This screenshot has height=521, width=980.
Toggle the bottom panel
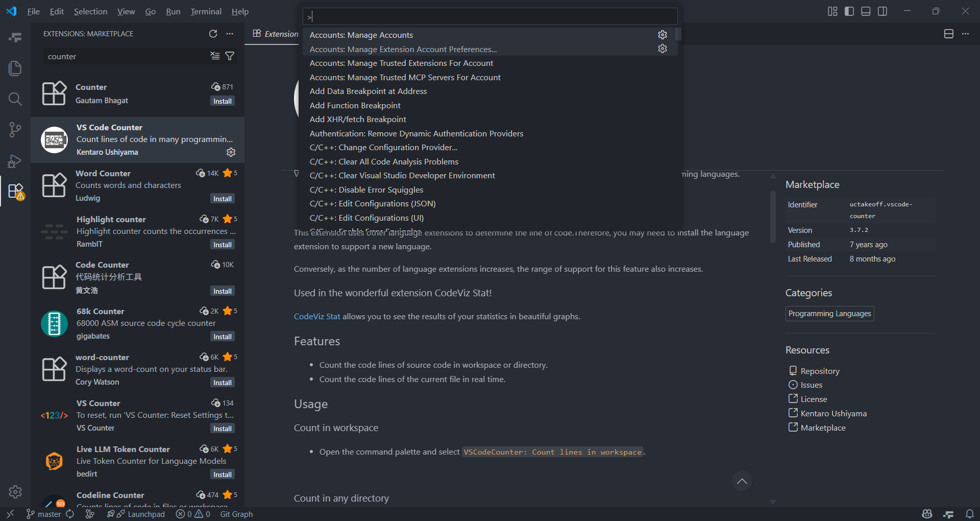866,11
